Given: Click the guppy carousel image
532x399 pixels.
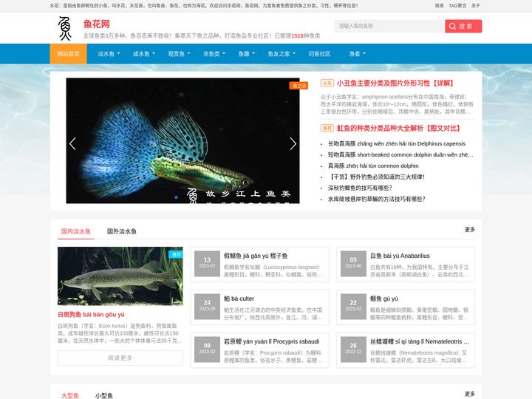Looking at the screenshot, I should (x=183, y=141).
